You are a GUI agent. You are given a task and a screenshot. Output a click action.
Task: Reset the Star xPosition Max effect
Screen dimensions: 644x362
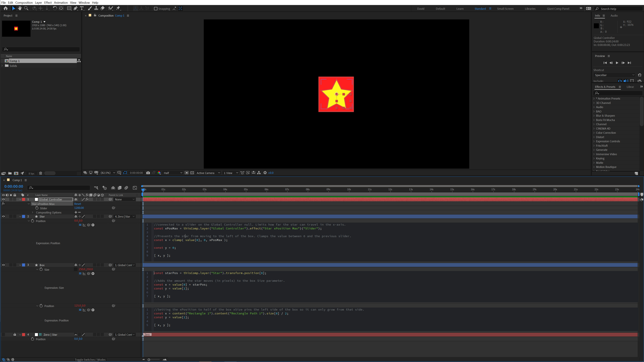click(77, 204)
